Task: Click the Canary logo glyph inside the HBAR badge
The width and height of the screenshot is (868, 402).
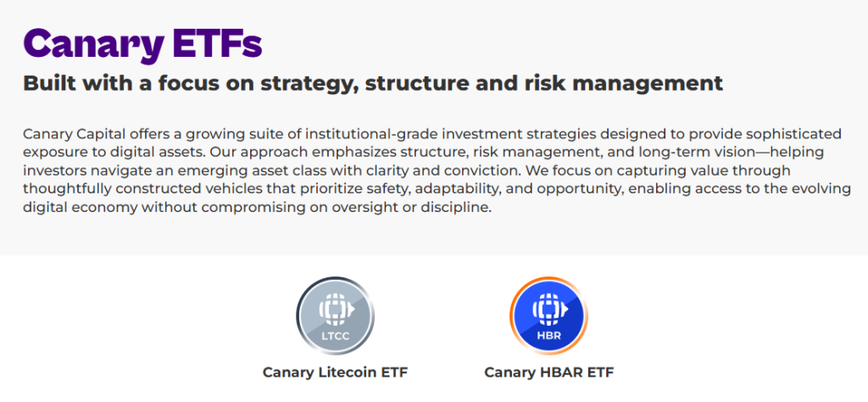Action: [548, 310]
